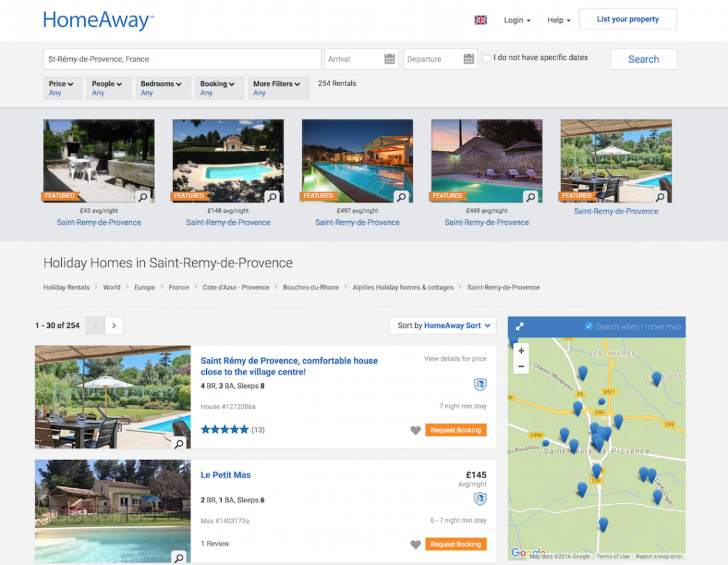
Task: Open the Price filter dropdown
Action: click(x=63, y=88)
